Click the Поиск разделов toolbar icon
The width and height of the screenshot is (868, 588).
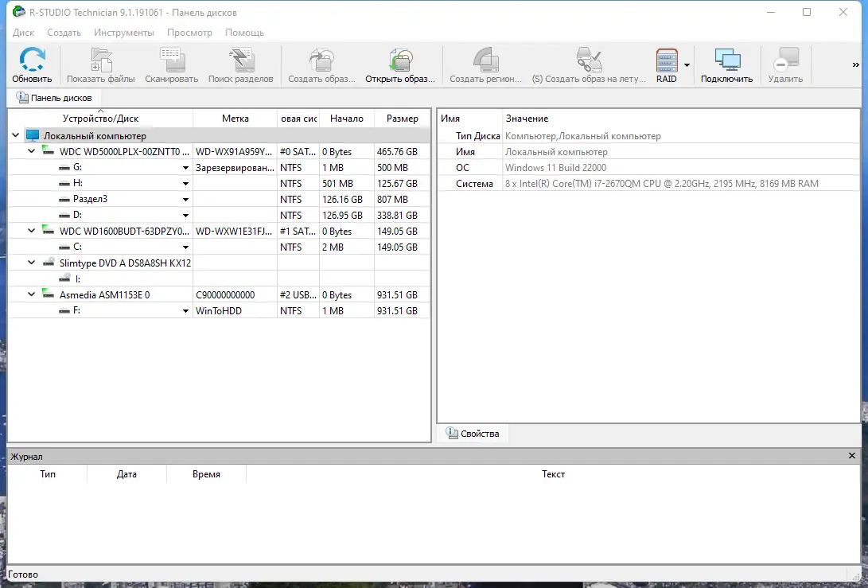pyautogui.click(x=241, y=60)
